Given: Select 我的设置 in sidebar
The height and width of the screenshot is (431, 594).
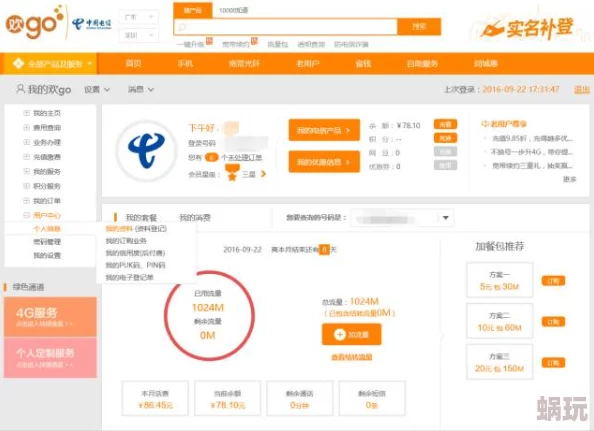Looking at the screenshot, I should coord(47,256).
